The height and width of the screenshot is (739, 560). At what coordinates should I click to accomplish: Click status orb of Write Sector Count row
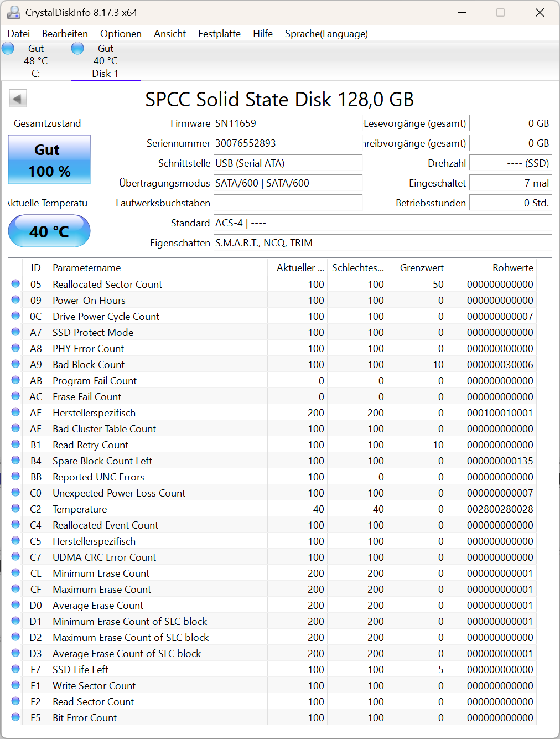point(15,685)
